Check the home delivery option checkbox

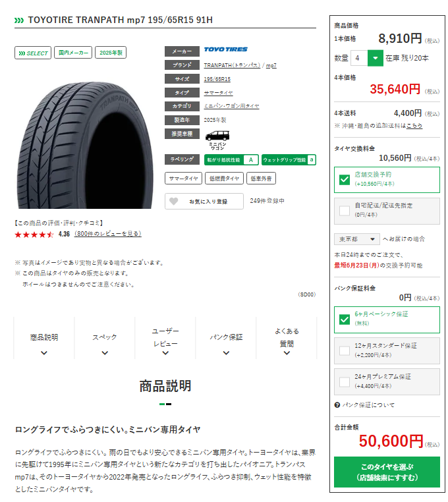pyautogui.click(x=345, y=211)
